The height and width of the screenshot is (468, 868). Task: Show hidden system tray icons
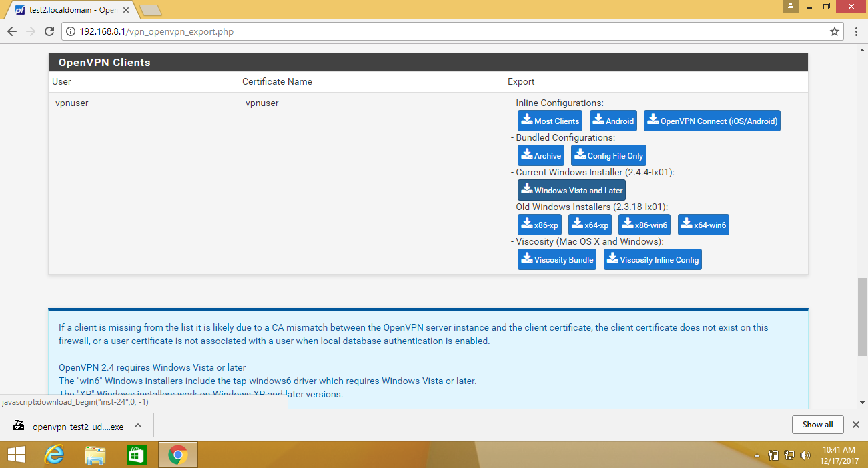click(757, 456)
